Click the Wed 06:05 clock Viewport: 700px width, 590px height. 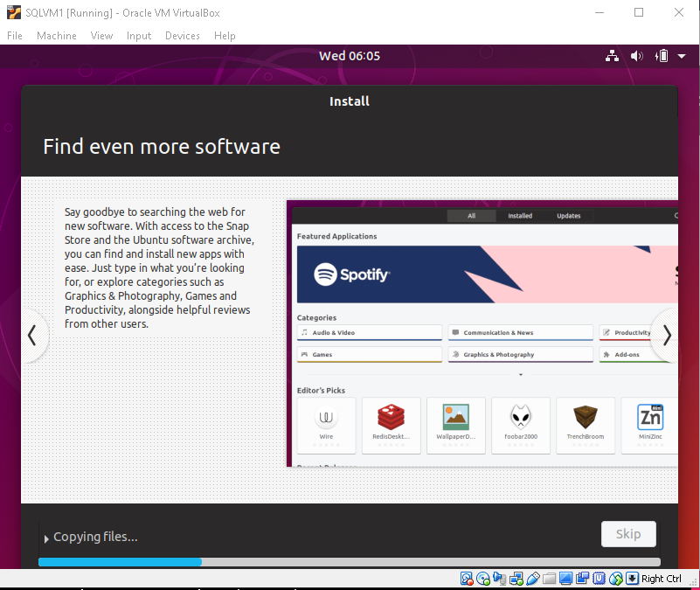point(350,56)
